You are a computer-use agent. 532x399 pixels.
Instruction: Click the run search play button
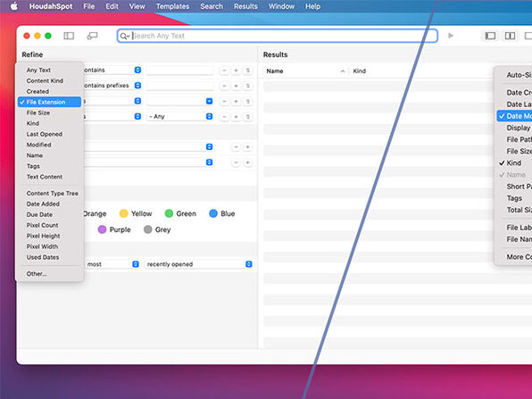coord(451,36)
